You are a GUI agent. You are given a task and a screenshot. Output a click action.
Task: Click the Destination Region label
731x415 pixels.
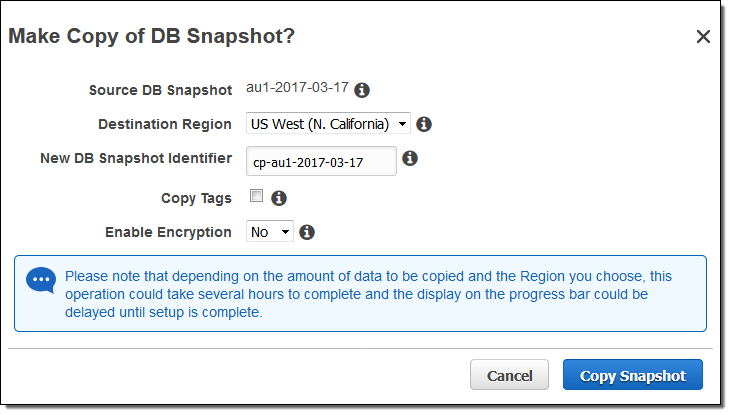tap(165, 124)
